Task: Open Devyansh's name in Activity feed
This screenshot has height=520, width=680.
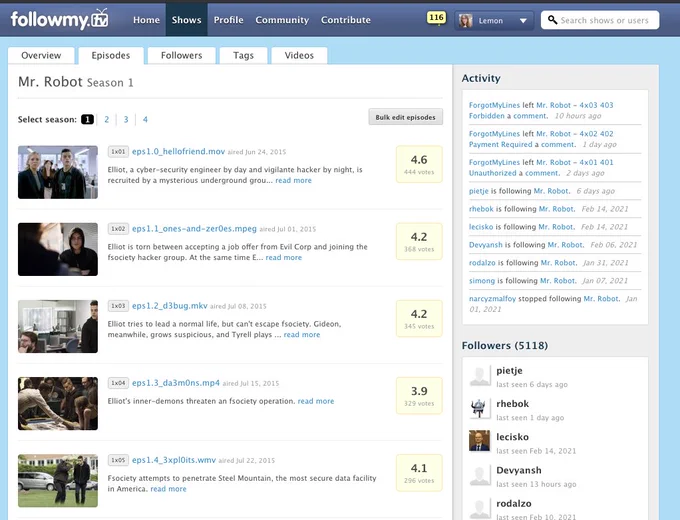Action: 485,245
